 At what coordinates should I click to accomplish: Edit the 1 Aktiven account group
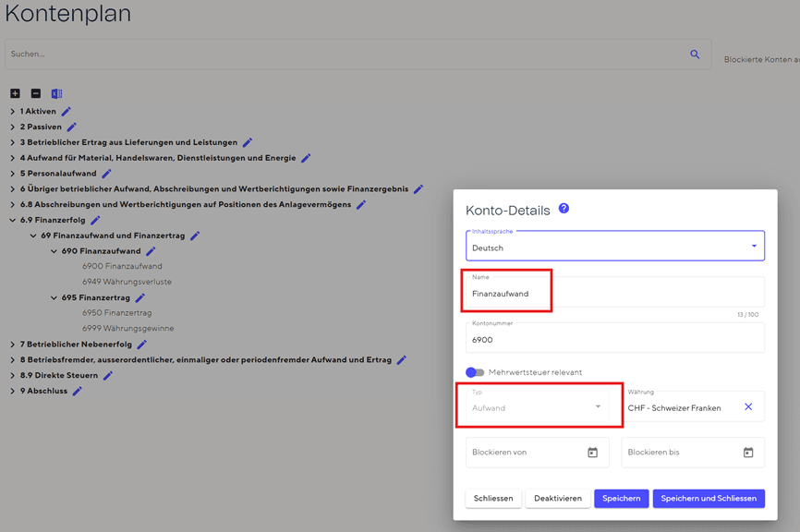(66, 112)
